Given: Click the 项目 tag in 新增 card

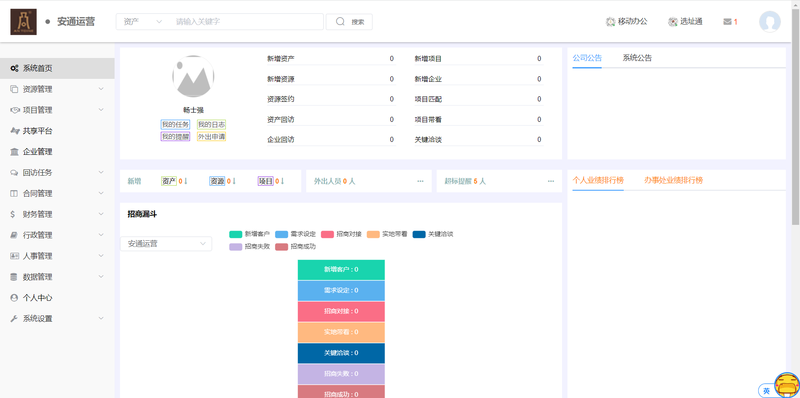Looking at the screenshot, I should (x=265, y=181).
